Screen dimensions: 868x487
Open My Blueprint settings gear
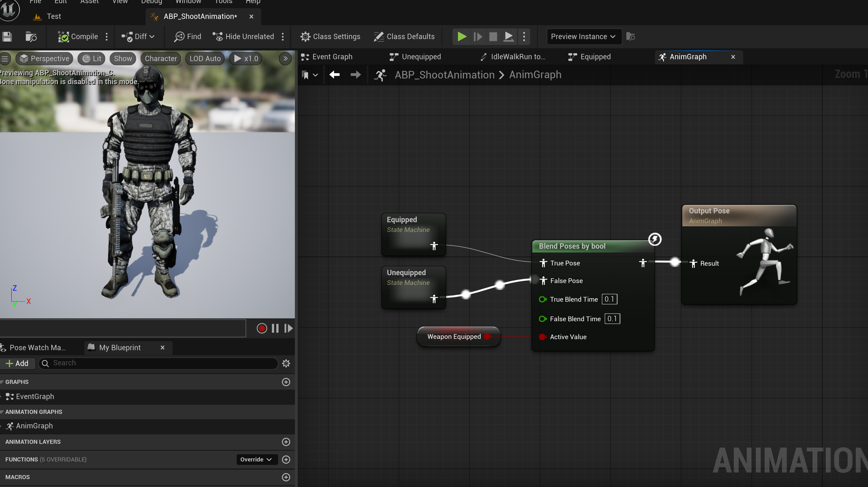tap(286, 363)
